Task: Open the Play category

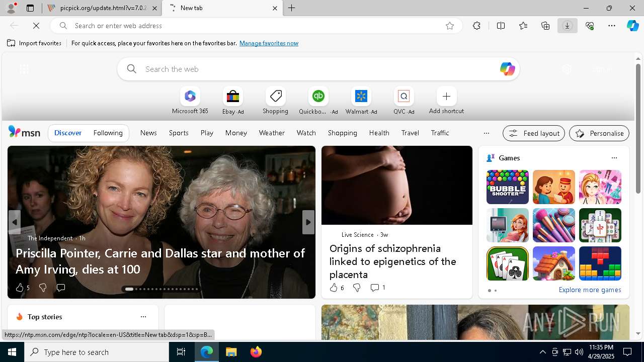Action: click(207, 133)
